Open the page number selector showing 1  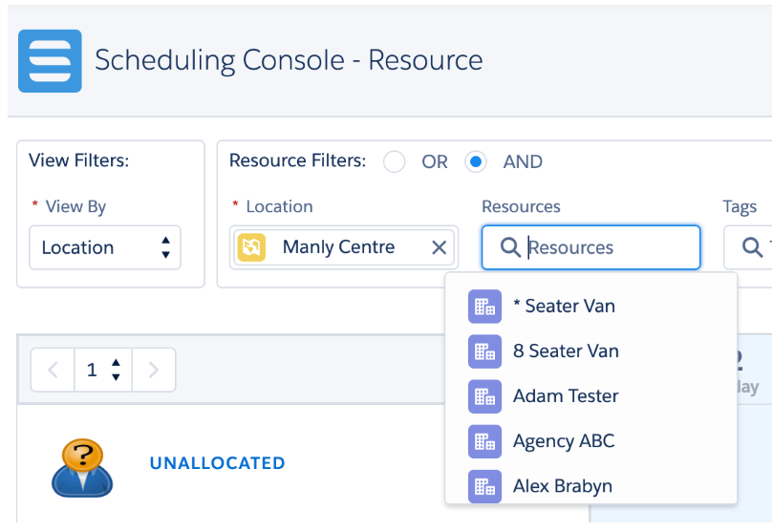(103, 369)
